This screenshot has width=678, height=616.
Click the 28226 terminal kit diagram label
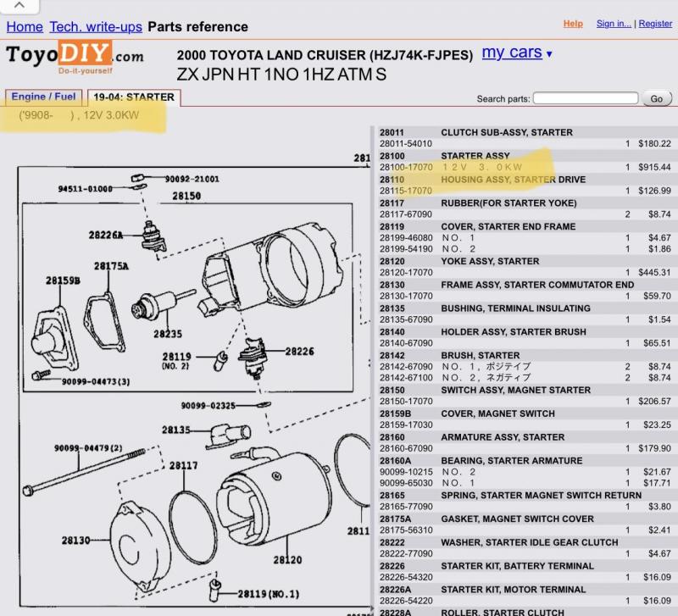tap(298, 351)
